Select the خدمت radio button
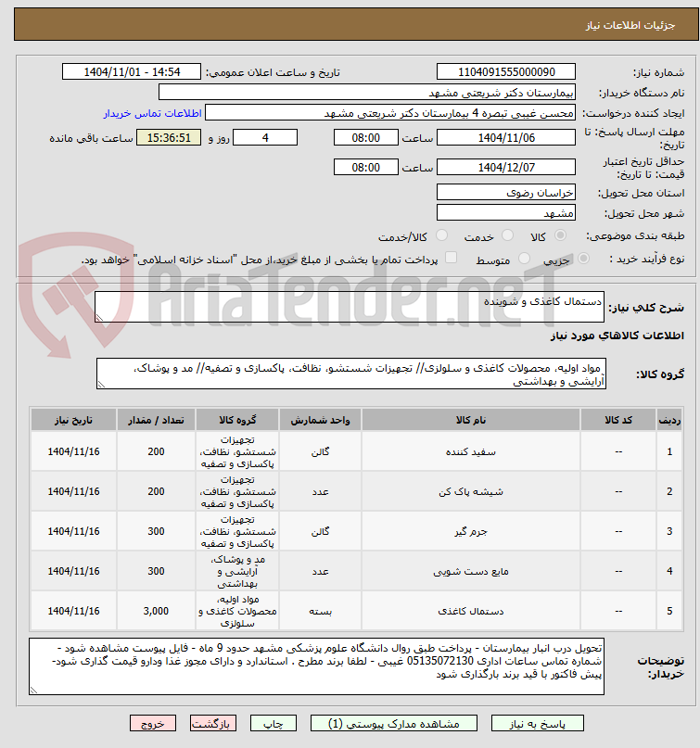This screenshot has width=700, height=748. 508,235
